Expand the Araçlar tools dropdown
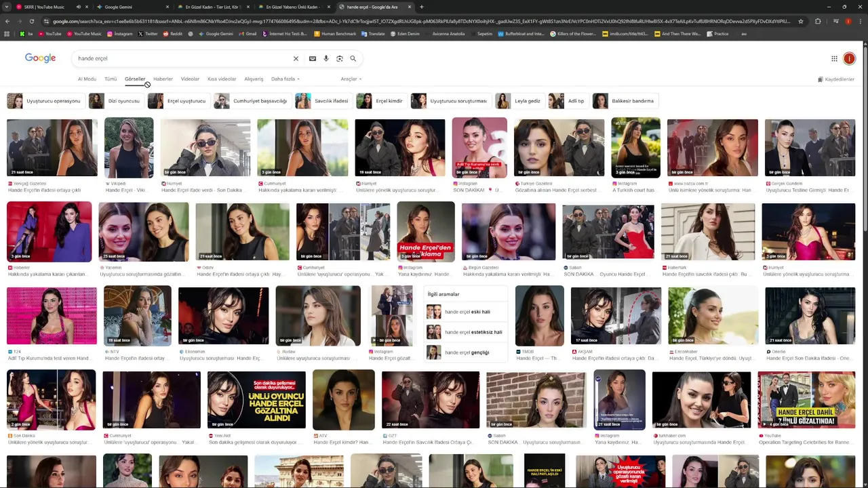 [x=351, y=79]
